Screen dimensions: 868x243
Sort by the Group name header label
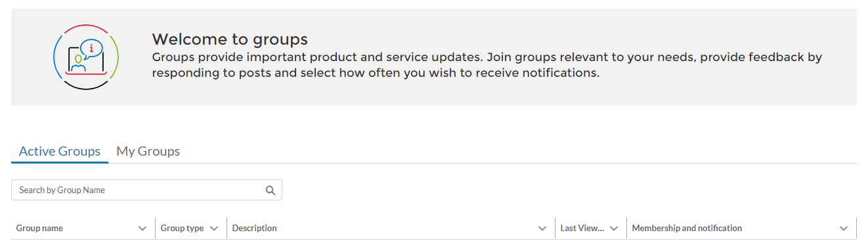(x=39, y=229)
